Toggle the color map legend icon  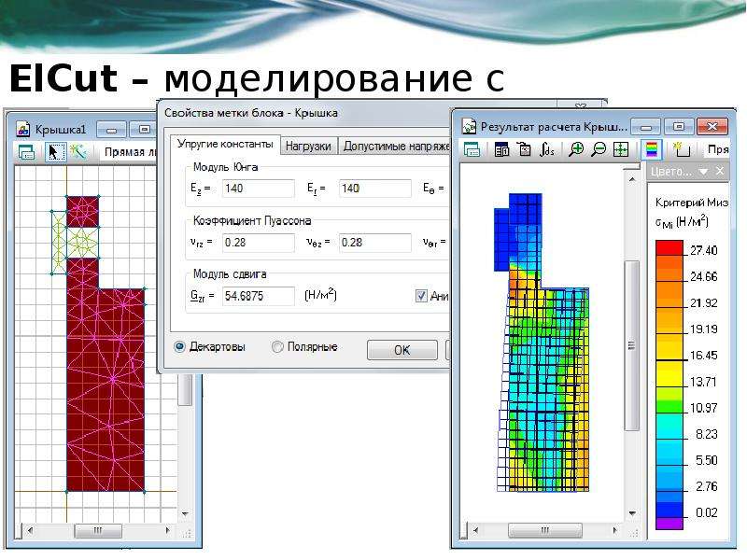[651, 150]
